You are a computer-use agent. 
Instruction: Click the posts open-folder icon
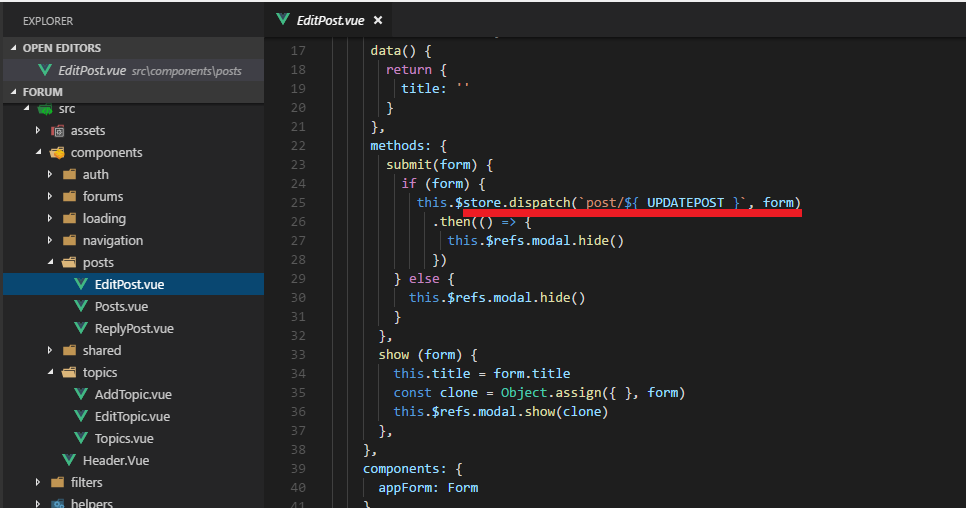pyautogui.click(x=70, y=262)
